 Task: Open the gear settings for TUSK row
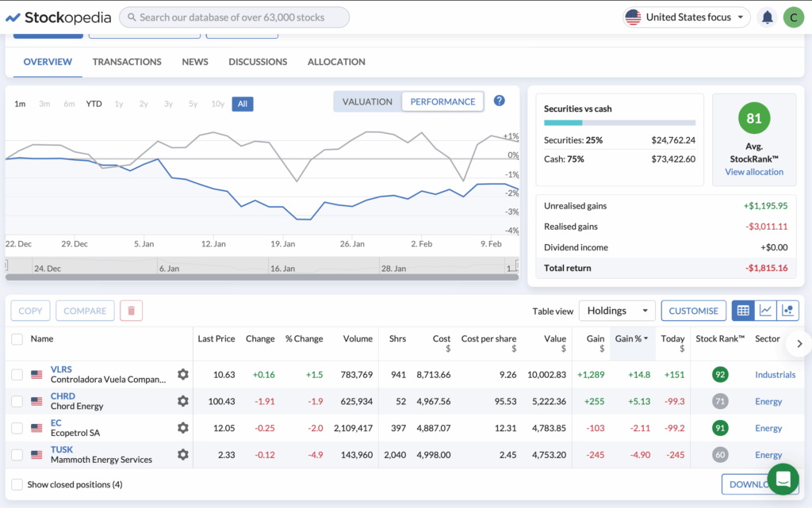pos(183,455)
